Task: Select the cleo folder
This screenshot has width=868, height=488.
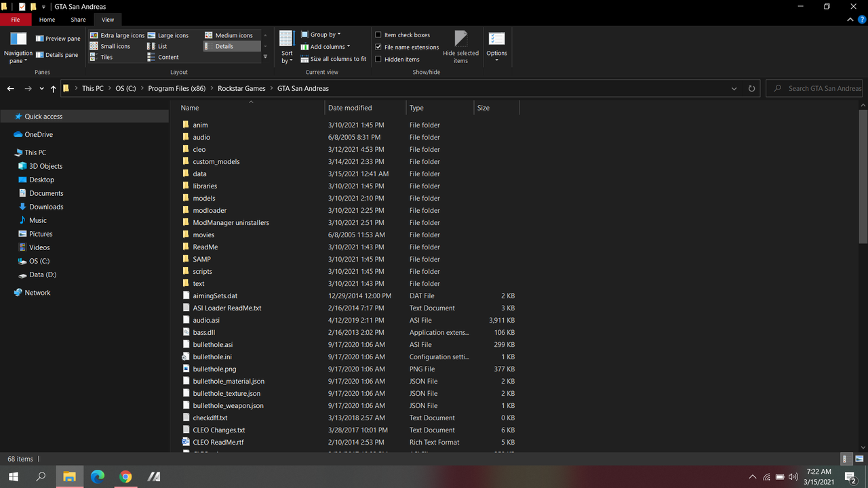Action: [x=199, y=149]
